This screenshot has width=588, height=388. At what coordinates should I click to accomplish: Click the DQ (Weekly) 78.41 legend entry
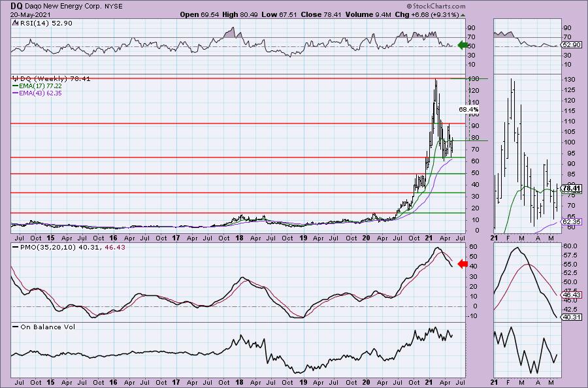(x=55, y=79)
